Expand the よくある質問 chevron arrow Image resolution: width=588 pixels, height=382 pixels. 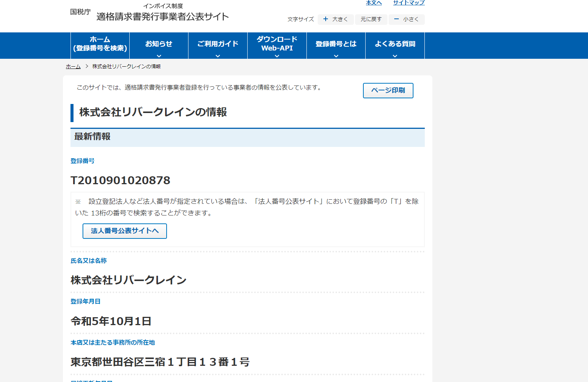[x=395, y=56]
